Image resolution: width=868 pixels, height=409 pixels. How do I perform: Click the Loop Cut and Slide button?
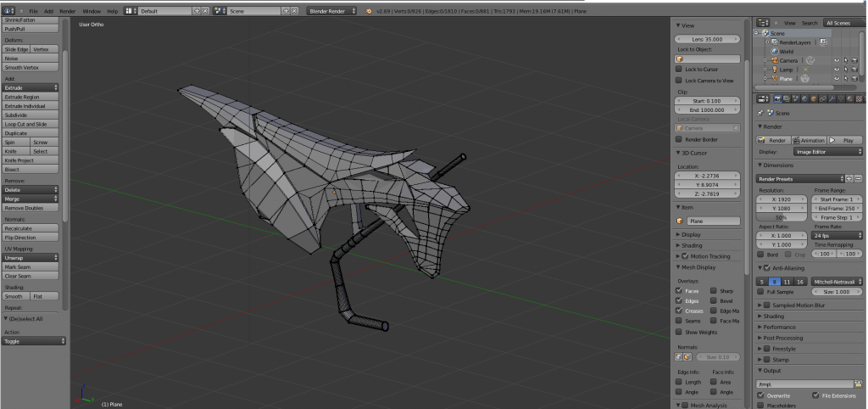coord(31,124)
